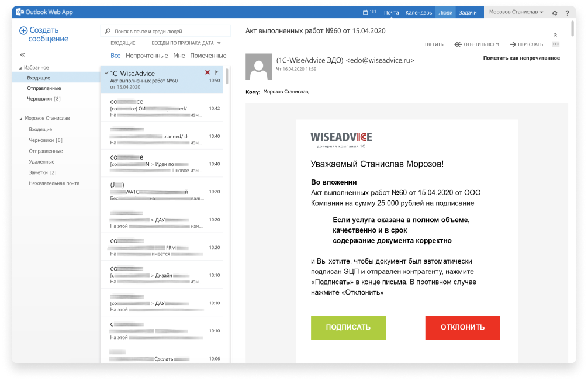Click the green ПОДПИСАТЬ button

point(348,327)
